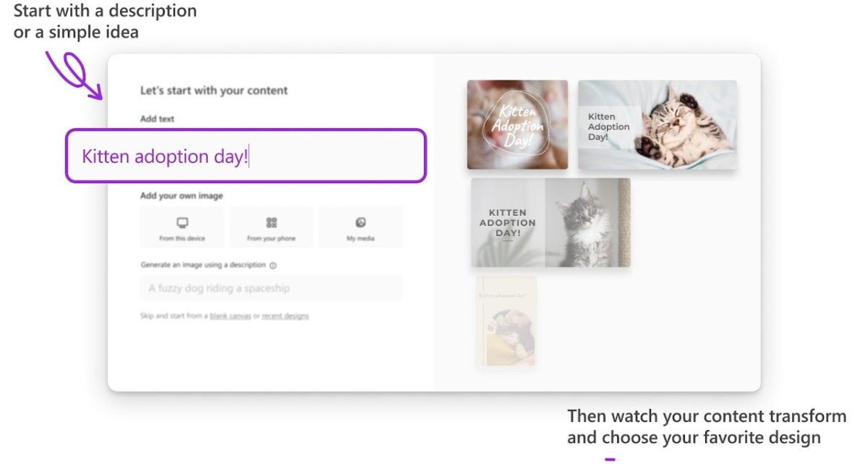868x464 pixels.
Task: Click the 'Add your own image' label
Action: (182, 195)
